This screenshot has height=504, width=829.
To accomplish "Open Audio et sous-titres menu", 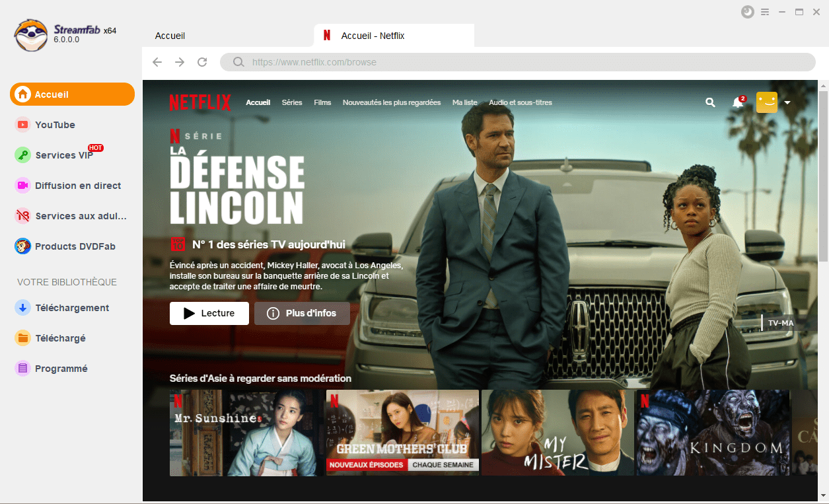I will coord(521,102).
